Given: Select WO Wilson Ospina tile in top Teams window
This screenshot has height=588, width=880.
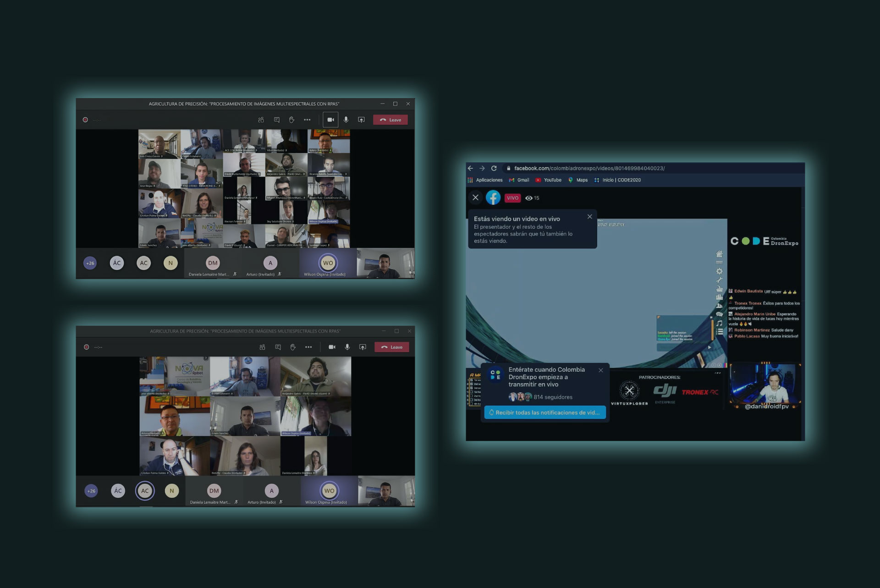Looking at the screenshot, I should [328, 264].
